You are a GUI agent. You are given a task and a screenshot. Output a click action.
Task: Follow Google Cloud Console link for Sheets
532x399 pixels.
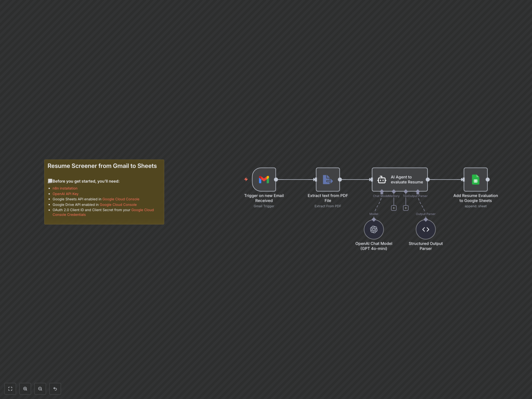121,199
